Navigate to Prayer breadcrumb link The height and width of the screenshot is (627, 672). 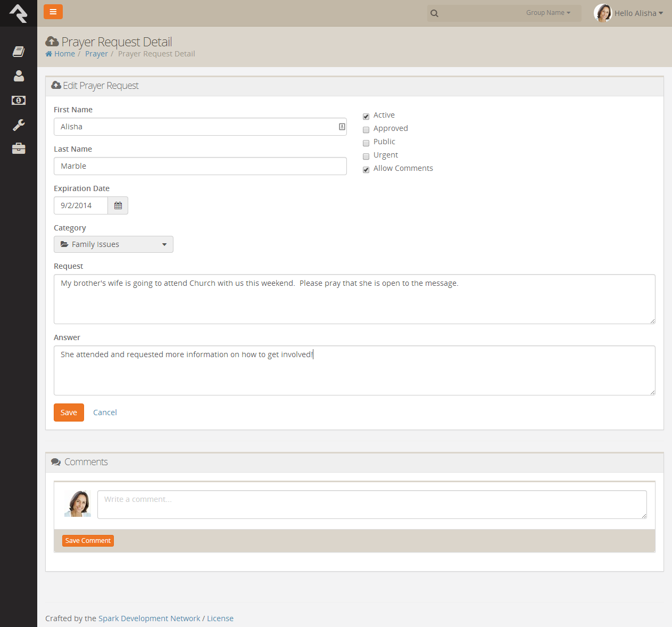pyautogui.click(x=96, y=54)
